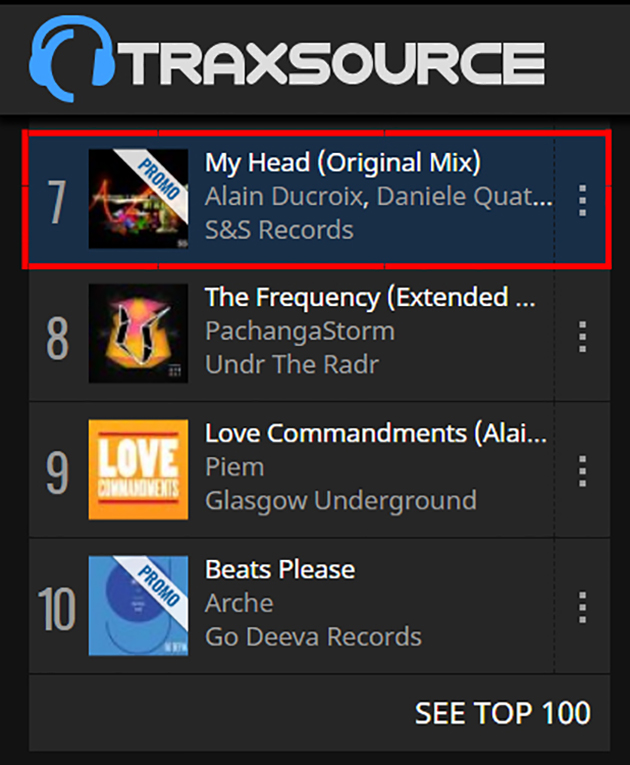Viewport: 630px width, 765px height.
Task: Click the Traxsource headphones logo icon
Action: tap(72, 58)
